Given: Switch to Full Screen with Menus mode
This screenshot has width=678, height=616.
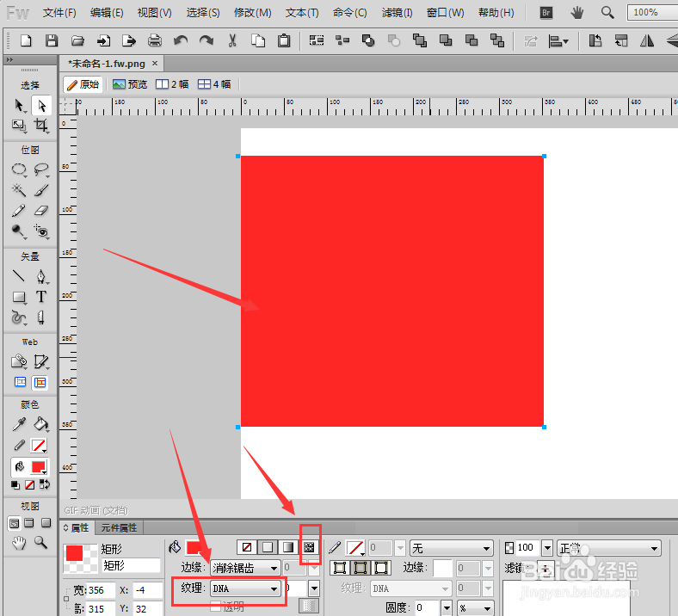Looking at the screenshot, I should (x=29, y=523).
